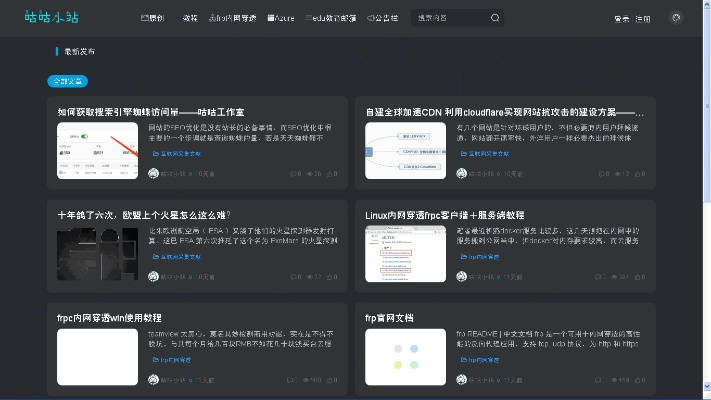Click author avatar on the SEO spider article
Screen dimensions: 711x400
coord(153,174)
